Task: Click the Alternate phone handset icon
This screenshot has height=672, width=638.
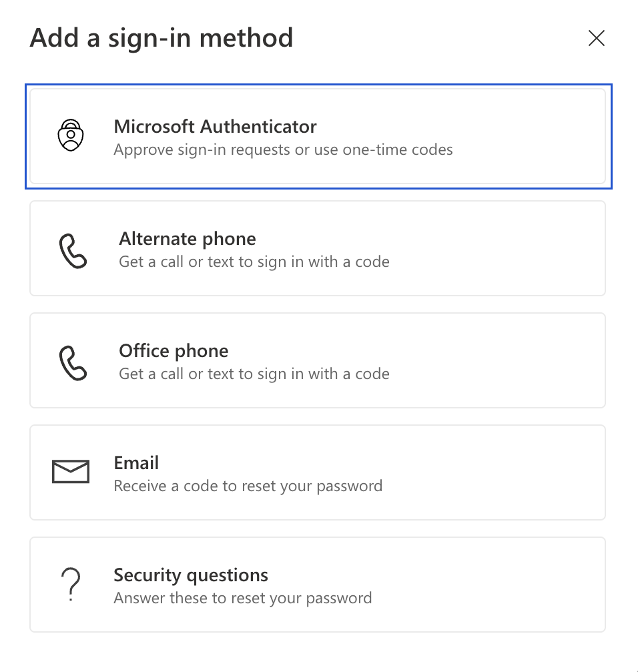Action: 73,249
